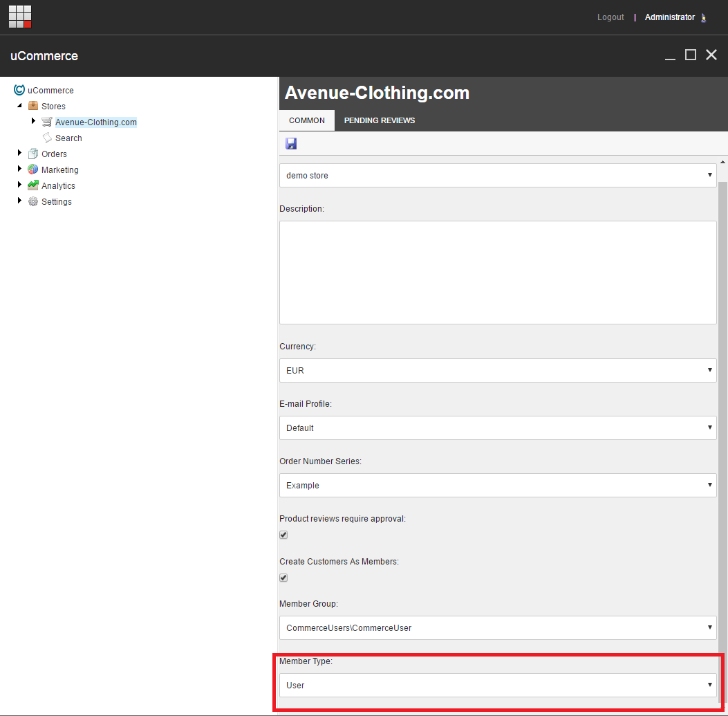The image size is (728, 716).
Task: Switch to the Common tab
Action: click(307, 120)
